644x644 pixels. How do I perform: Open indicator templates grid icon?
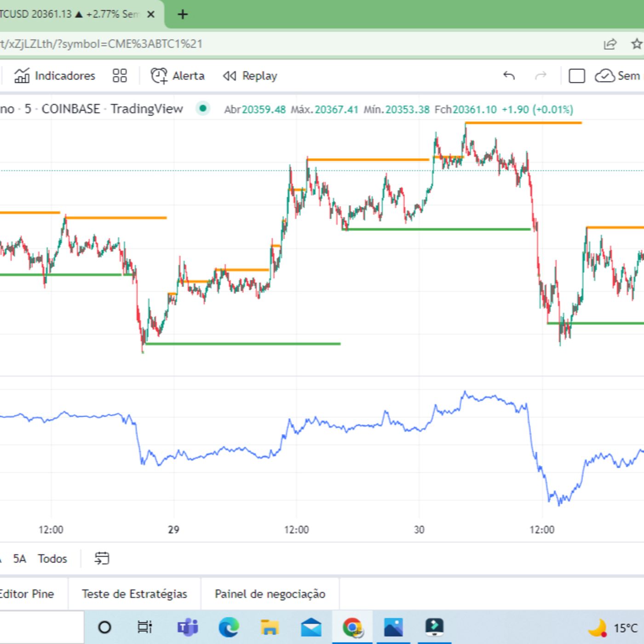[x=120, y=76]
